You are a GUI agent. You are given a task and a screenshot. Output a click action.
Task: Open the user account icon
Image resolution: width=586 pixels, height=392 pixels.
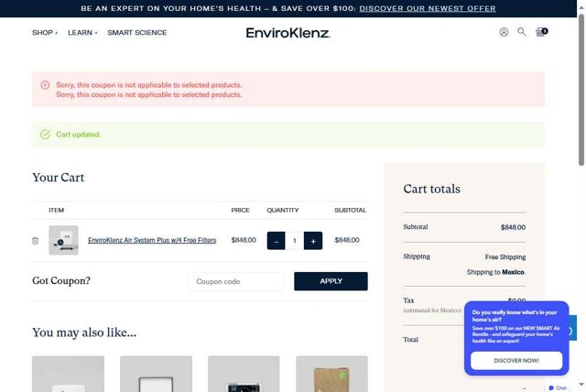point(504,32)
